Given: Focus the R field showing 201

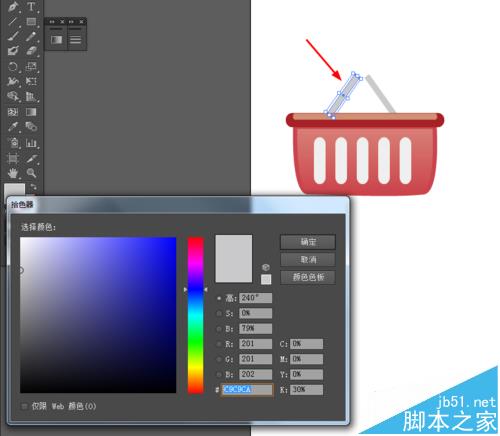Looking at the screenshot, I should [255, 344].
